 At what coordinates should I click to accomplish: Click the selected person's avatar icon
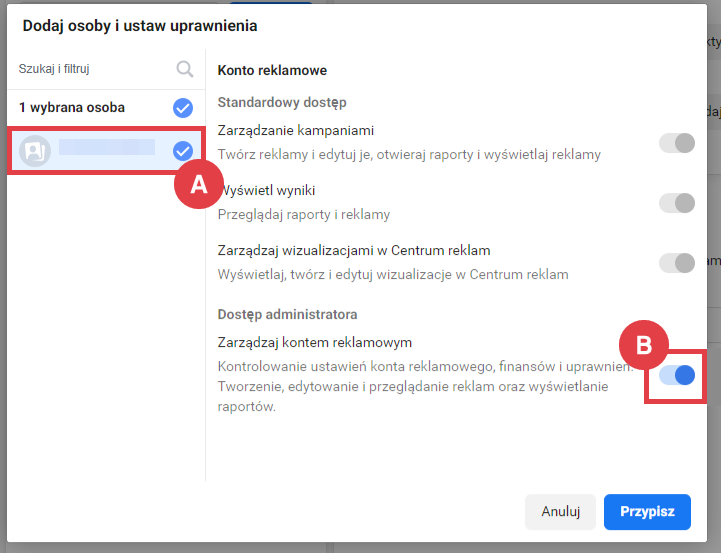pyautogui.click(x=35, y=151)
